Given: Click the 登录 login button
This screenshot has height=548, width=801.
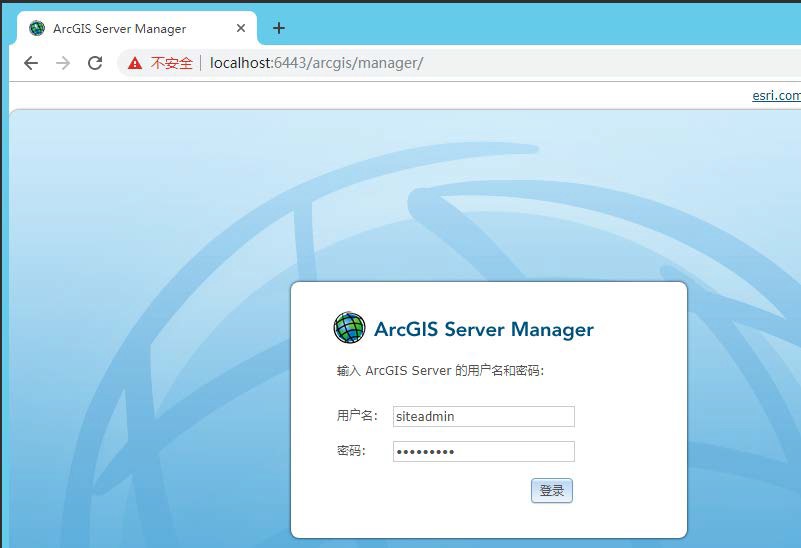Looking at the screenshot, I should pyautogui.click(x=552, y=491).
